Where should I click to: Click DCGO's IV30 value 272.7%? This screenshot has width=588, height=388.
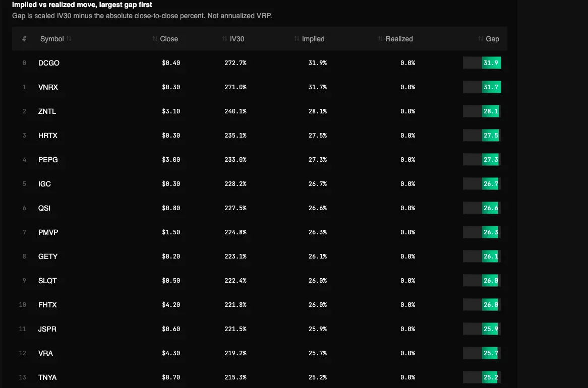click(236, 63)
